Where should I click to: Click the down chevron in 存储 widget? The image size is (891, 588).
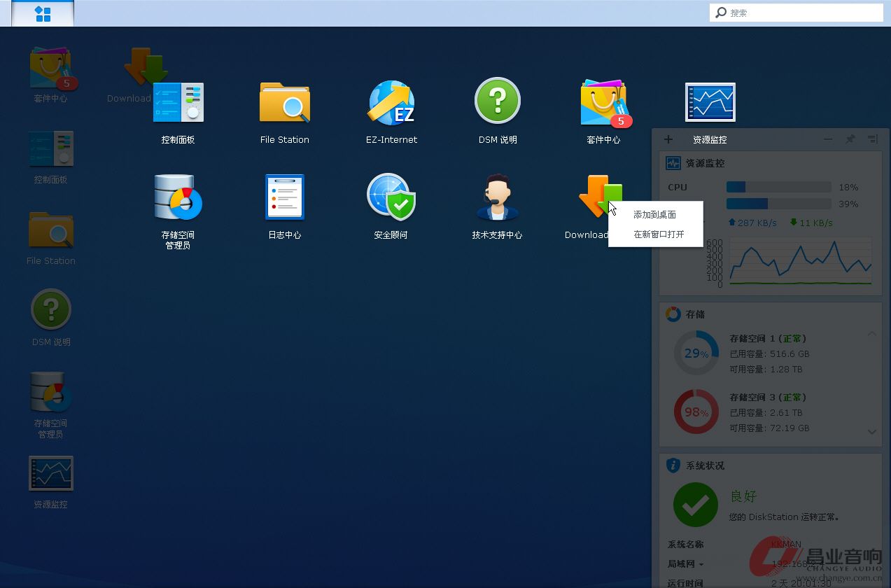pyautogui.click(x=872, y=432)
